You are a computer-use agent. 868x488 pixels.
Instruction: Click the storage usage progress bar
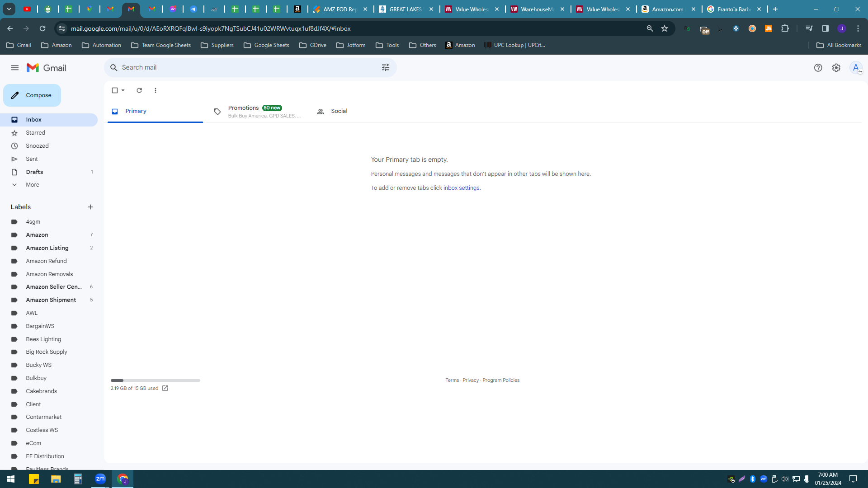156,380
